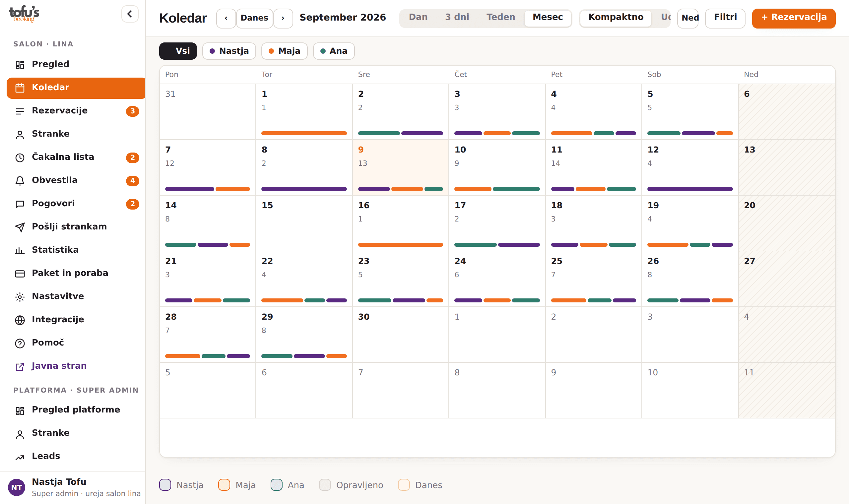The width and height of the screenshot is (849, 504).
Task: Create new booking with + Rezervacija
Action: (793, 18)
